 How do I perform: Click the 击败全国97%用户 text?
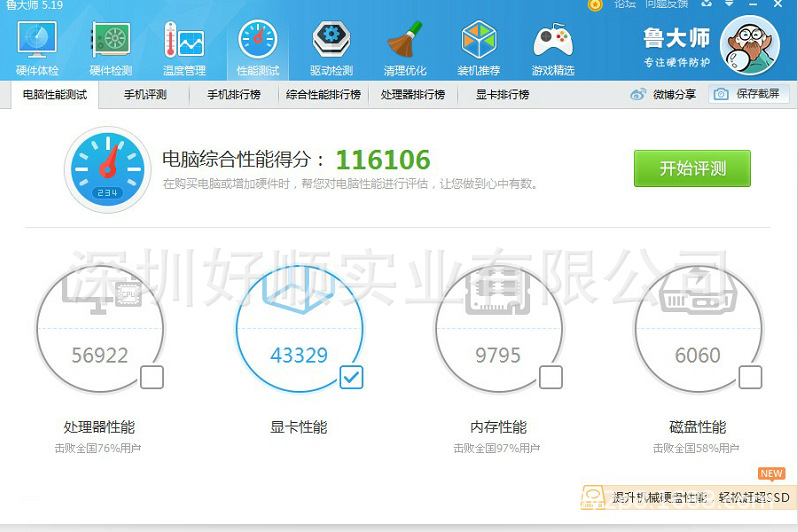[497, 449]
